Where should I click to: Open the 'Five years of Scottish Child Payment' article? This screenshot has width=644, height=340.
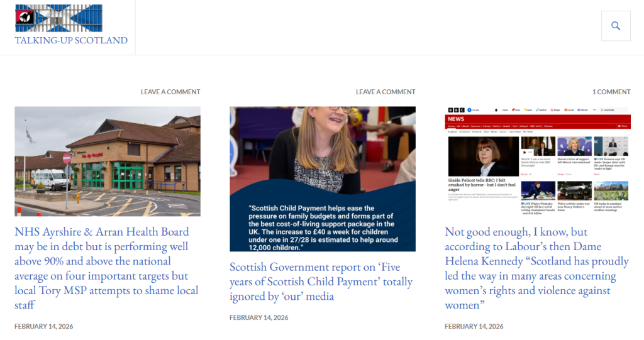tap(321, 282)
